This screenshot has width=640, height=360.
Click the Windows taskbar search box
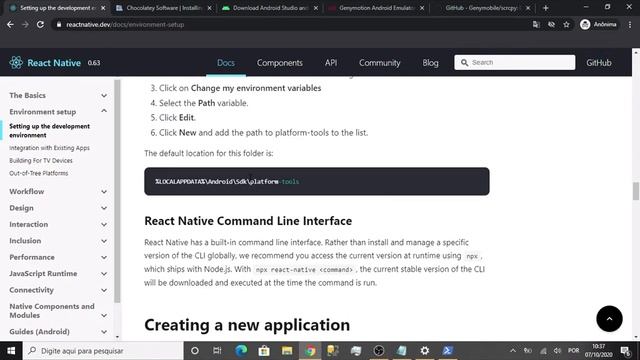click(x=103, y=351)
